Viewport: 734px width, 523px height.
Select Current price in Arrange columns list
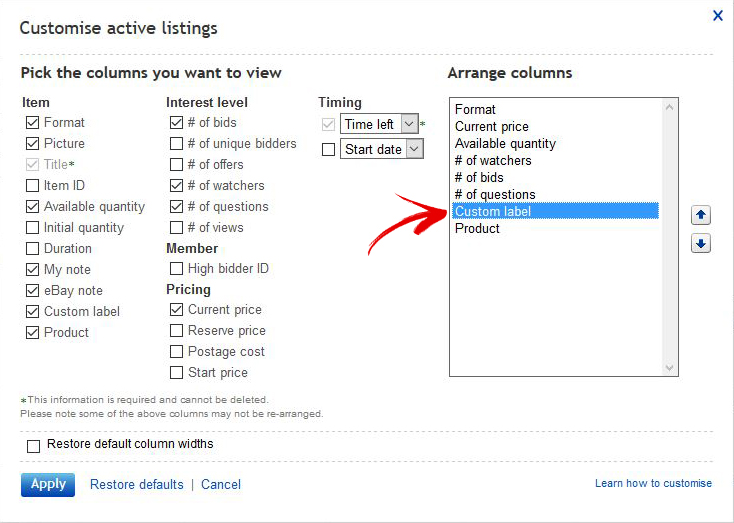(555, 126)
